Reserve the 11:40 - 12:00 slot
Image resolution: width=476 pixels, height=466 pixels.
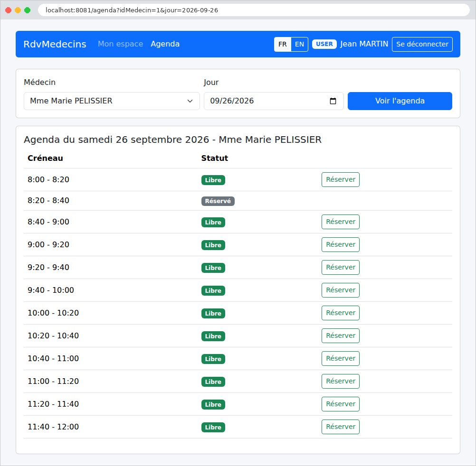click(340, 427)
